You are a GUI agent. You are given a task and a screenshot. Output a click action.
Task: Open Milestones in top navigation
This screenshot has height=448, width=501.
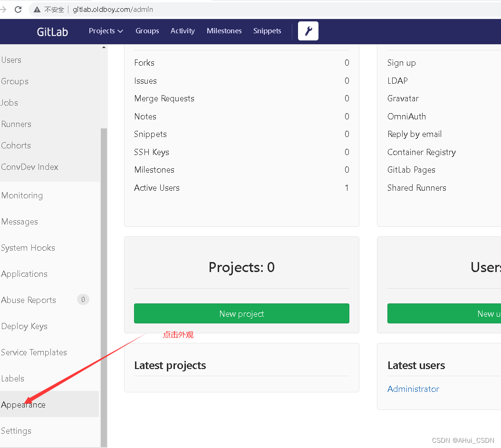click(x=224, y=31)
